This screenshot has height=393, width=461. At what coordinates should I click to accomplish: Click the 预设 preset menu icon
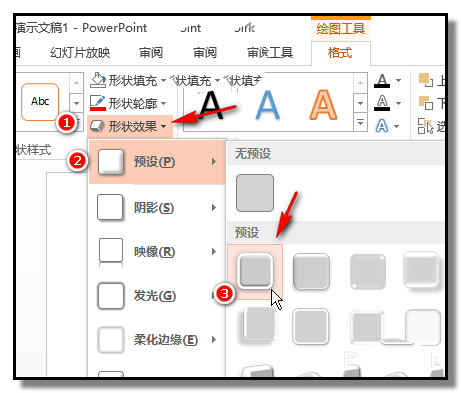pyautogui.click(x=111, y=162)
